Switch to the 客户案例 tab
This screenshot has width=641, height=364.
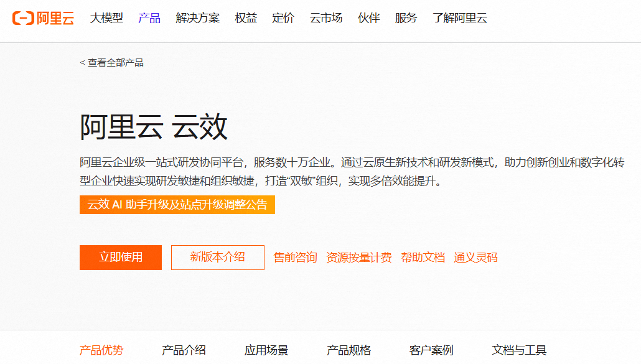pos(431,350)
